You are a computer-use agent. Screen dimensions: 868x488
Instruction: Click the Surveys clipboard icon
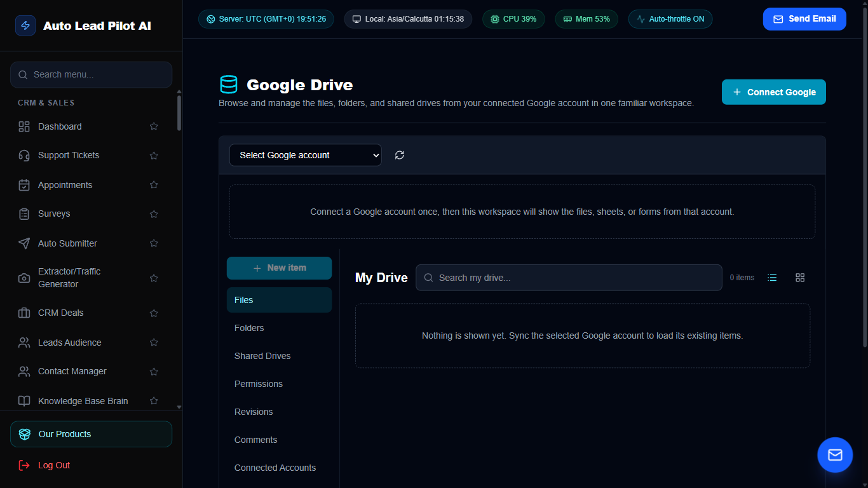click(x=24, y=213)
